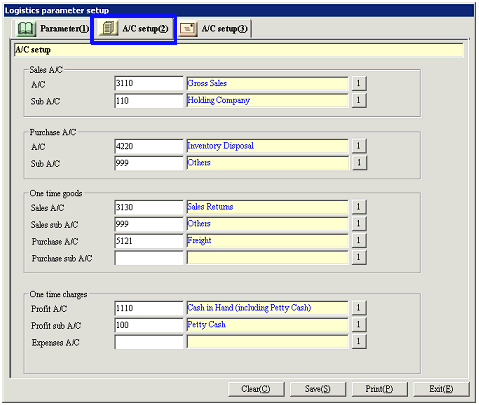Select the Sales A/C code field 3110
Image resolution: width=479 pixels, height=405 pixels.
(149, 83)
